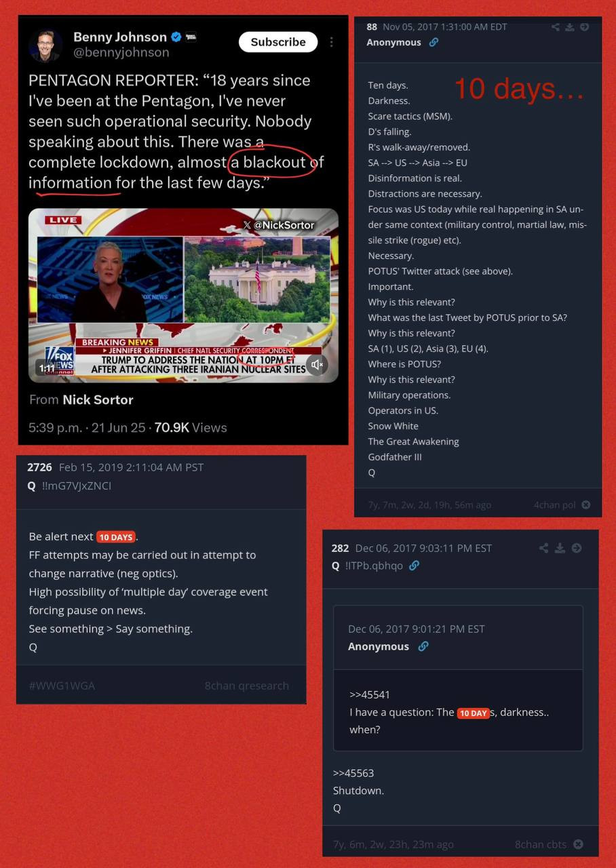Open the three-dot menu on Benny Johnson's post
Screen dimensions: 616x868
pyautogui.click(x=331, y=41)
